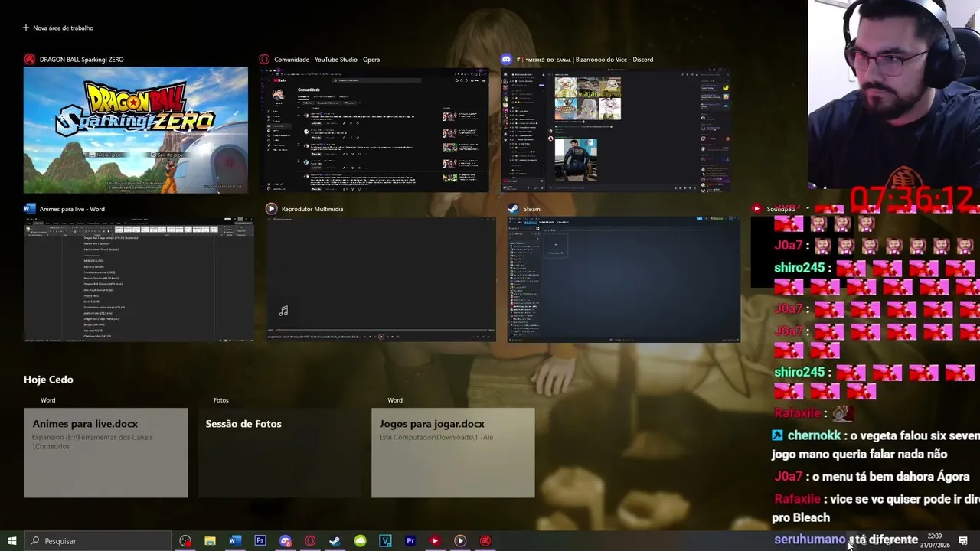980x551 pixels.
Task: Open the Sessão de Fotos timeline card
Action: 279,453
